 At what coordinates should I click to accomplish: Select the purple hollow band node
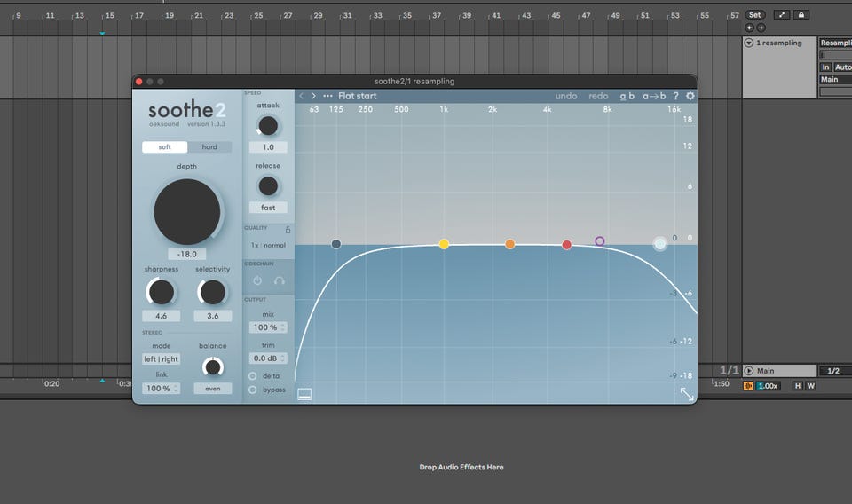tap(599, 241)
